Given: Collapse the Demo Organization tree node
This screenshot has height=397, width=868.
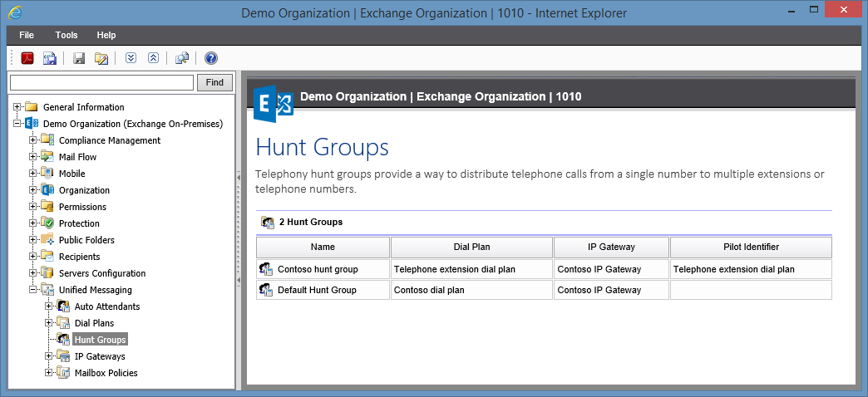Looking at the screenshot, I should click(x=17, y=123).
